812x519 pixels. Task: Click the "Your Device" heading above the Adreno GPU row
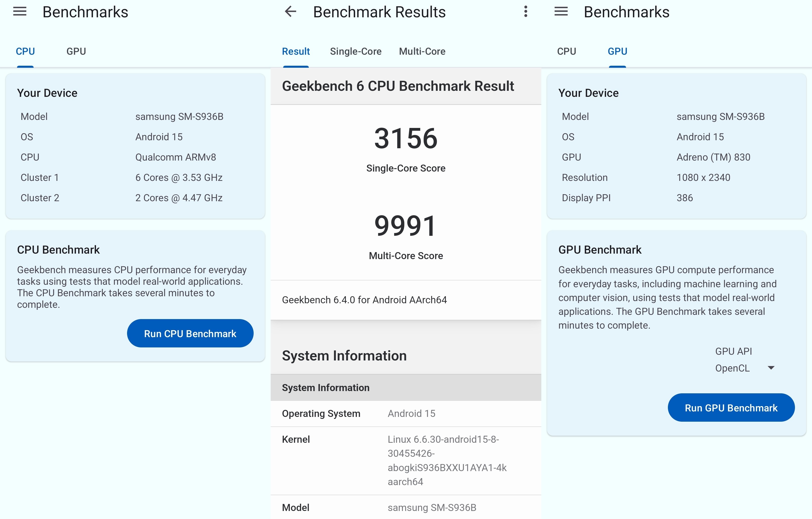pos(588,93)
